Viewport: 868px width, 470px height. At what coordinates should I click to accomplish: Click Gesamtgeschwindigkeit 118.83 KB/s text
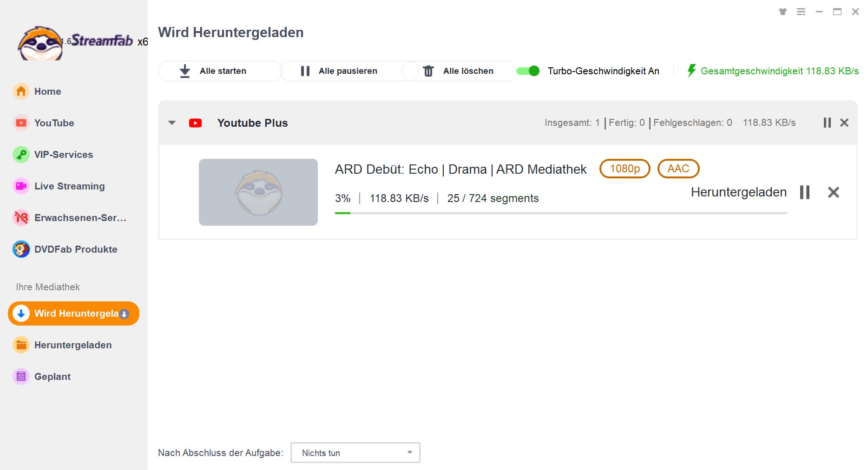click(x=780, y=71)
